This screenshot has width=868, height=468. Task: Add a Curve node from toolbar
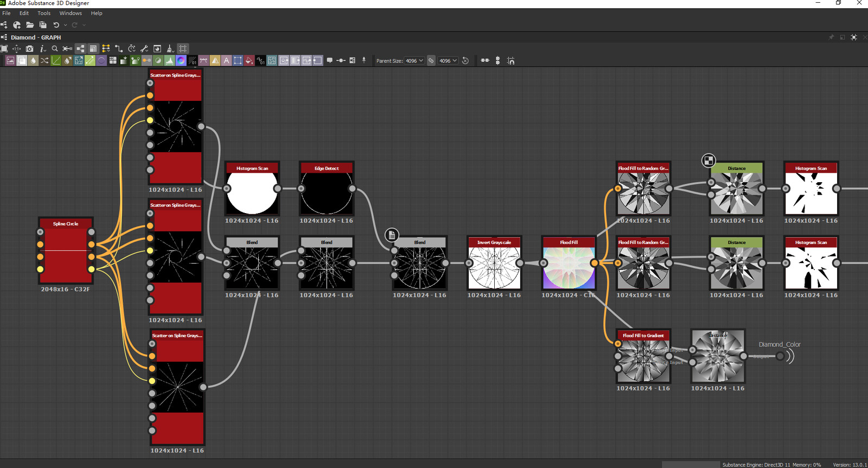click(x=56, y=60)
